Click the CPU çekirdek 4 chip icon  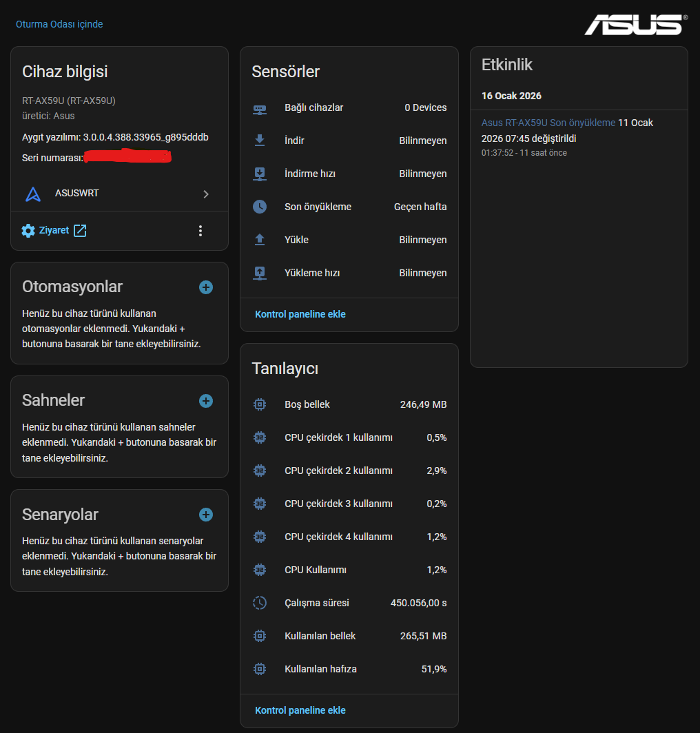260,537
